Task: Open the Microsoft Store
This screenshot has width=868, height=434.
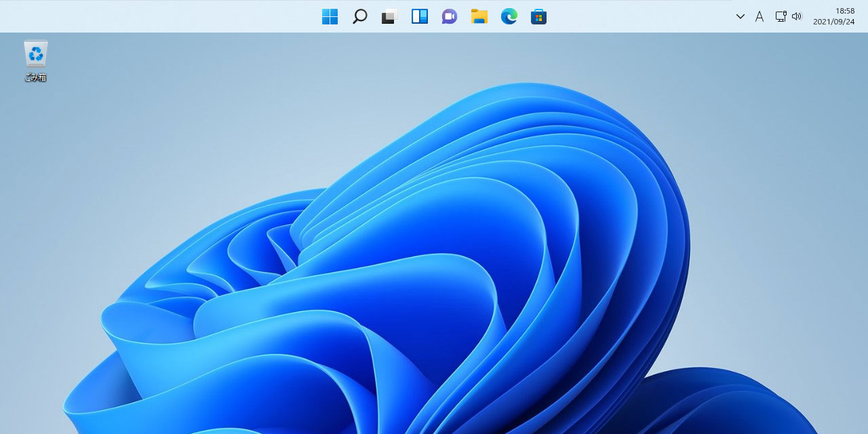Action: 539,16
